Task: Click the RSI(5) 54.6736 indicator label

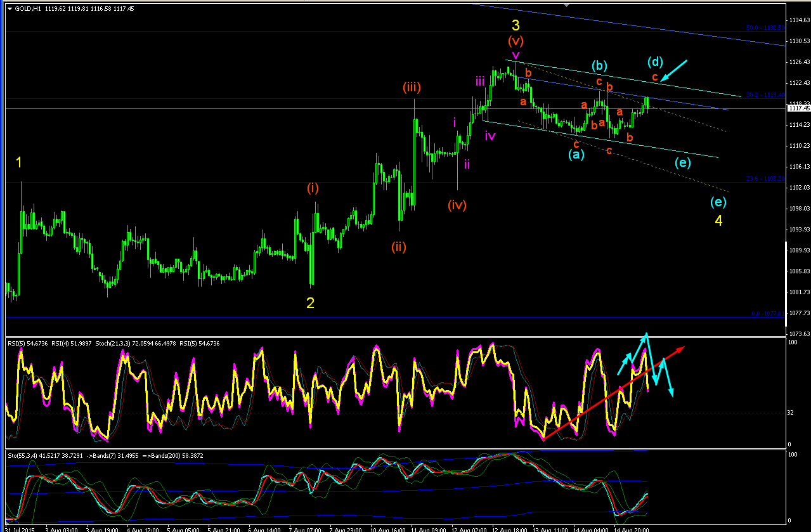Action: 29,343
